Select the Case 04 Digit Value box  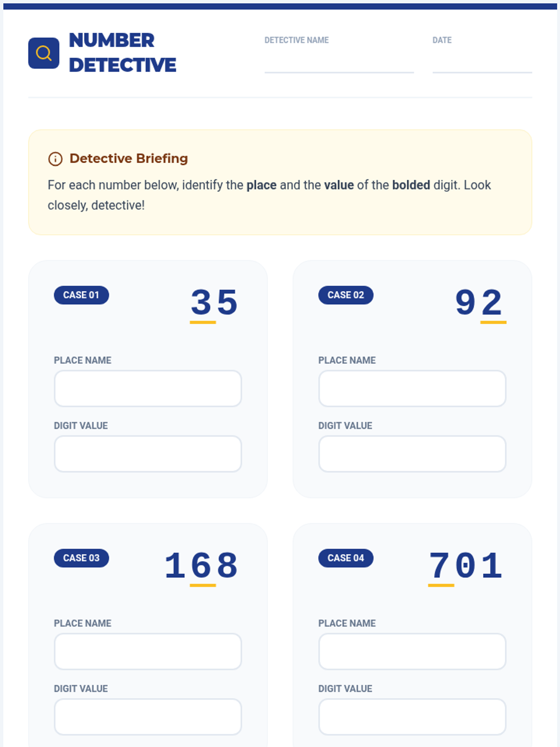click(x=412, y=717)
